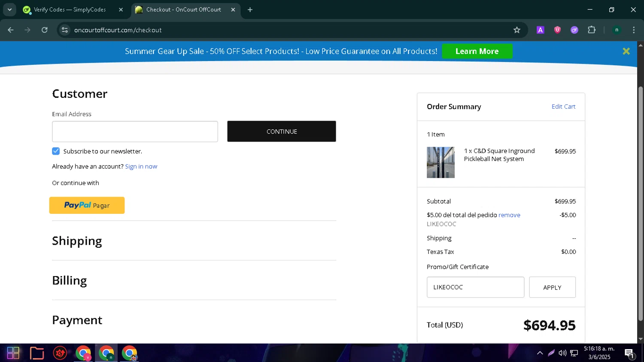Open the Edit Cart link
Image resolution: width=644 pixels, height=362 pixels.
click(563, 106)
